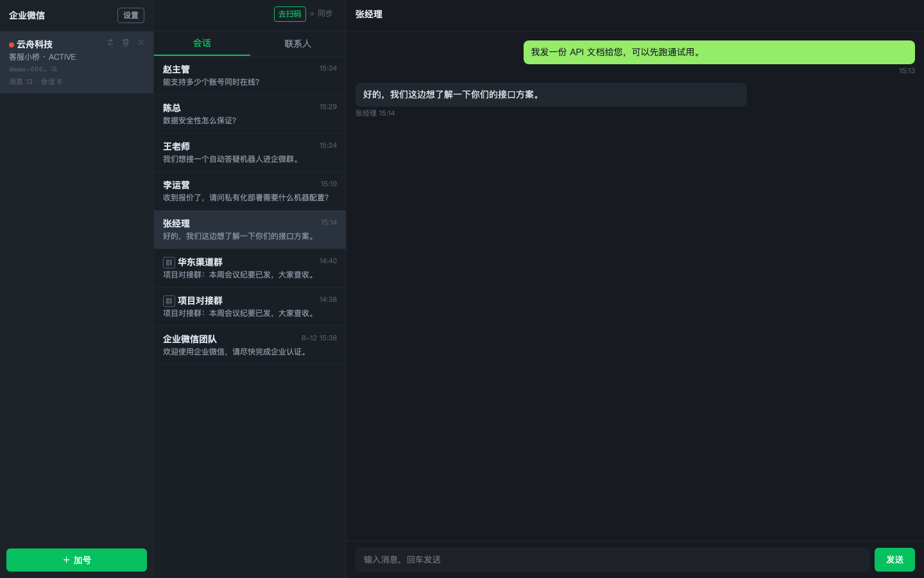Open the 企业微信团队 conversation
This screenshot has height=578, width=924.
(x=250, y=346)
